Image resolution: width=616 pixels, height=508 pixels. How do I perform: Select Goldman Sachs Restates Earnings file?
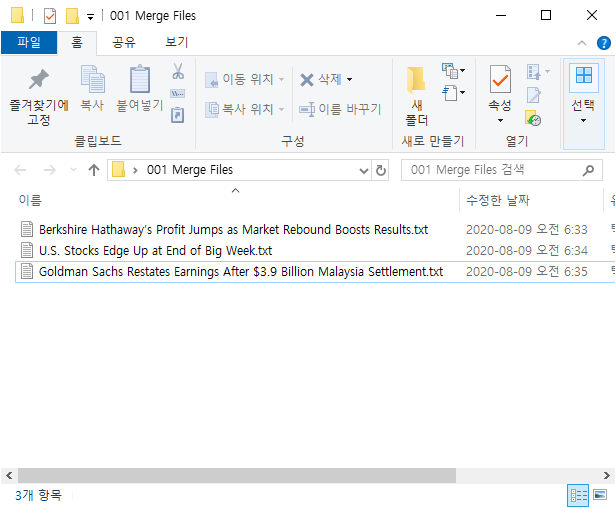pyautogui.click(x=241, y=271)
